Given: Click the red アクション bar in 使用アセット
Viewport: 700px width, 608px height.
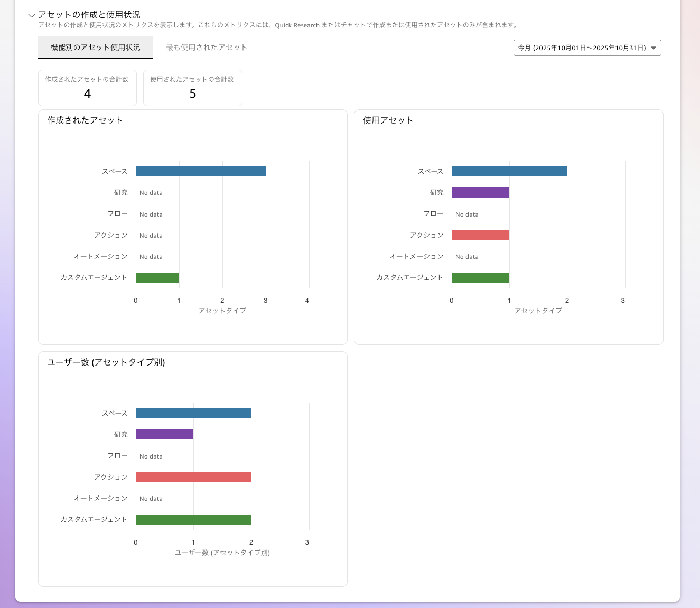Looking at the screenshot, I should click(480, 235).
